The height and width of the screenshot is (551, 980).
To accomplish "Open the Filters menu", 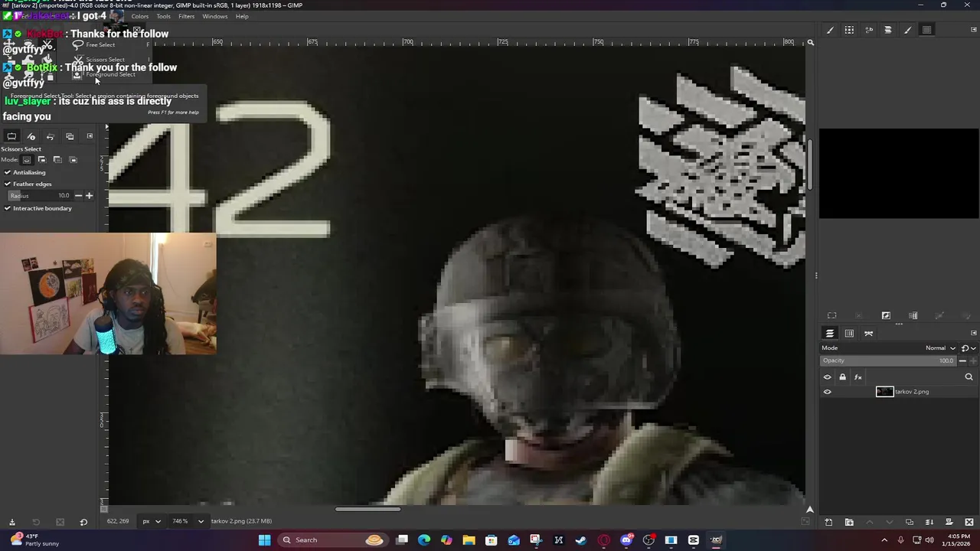I will pos(186,16).
